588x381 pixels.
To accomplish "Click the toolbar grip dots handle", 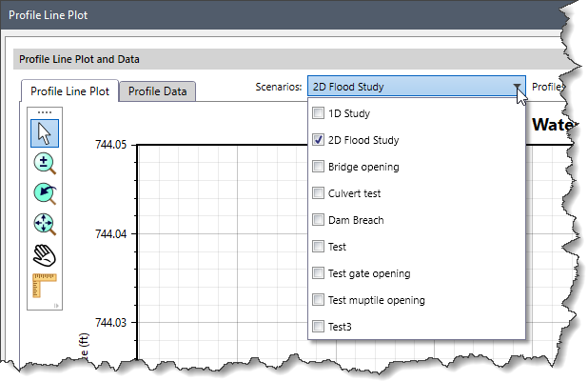I will [x=44, y=112].
